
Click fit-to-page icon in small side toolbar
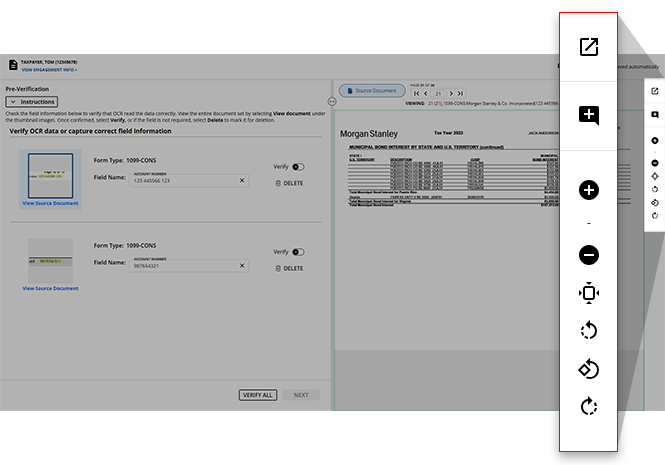[655, 176]
